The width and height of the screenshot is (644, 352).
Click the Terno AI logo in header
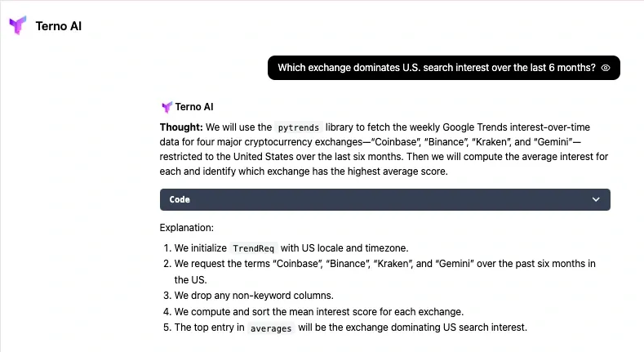click(18, 25)
